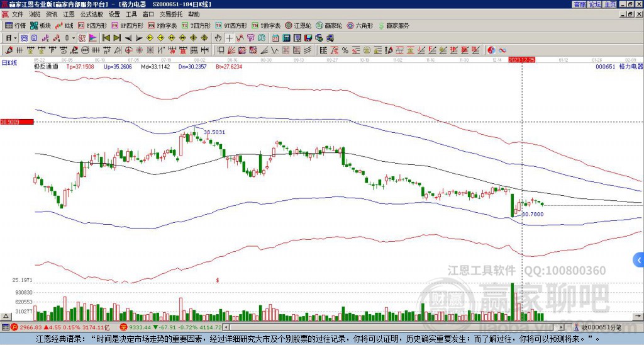The image size is (644, 345).
Task: Click the save floppy disk icon
Action: coord(308,38)
